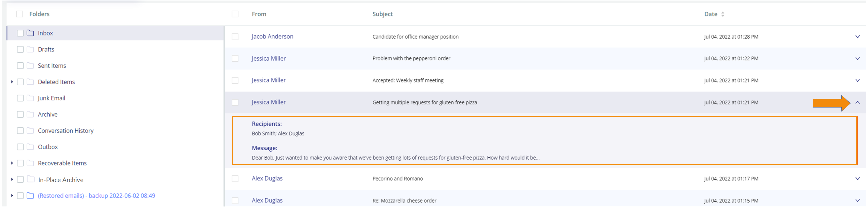
Task: Select the Jacob Anderson email checkbox
Action: tap(235, 36)
